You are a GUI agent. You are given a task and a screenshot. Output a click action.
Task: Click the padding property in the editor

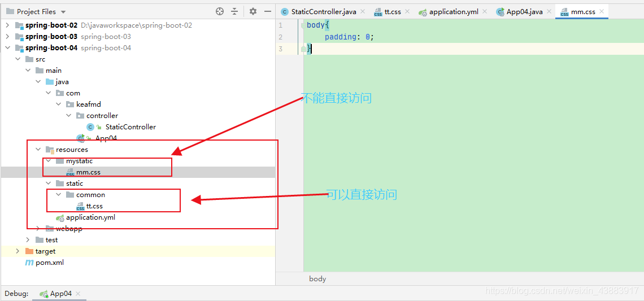[x=340, y=37]
